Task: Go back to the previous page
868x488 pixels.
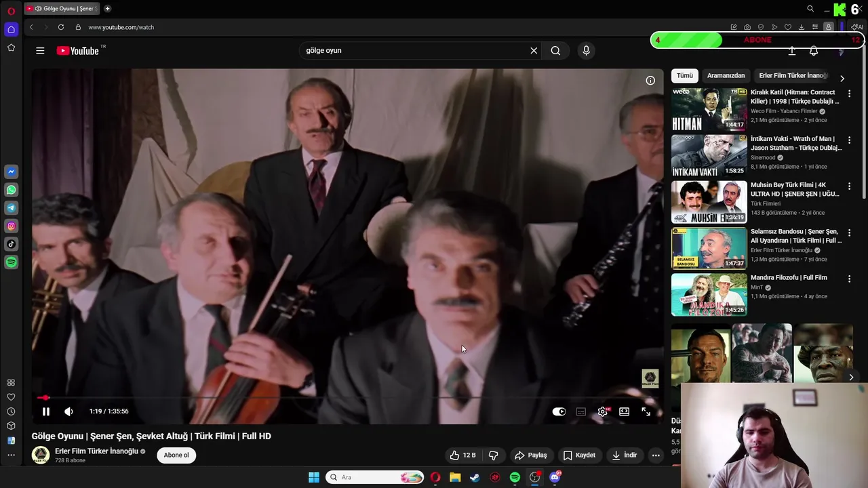Action: [x=31, y=27]
